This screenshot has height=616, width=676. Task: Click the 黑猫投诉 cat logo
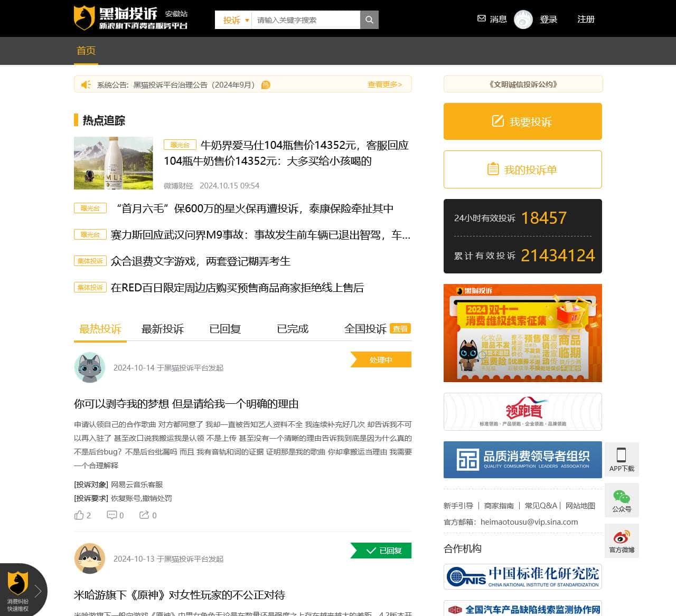(x=84, y=17)
